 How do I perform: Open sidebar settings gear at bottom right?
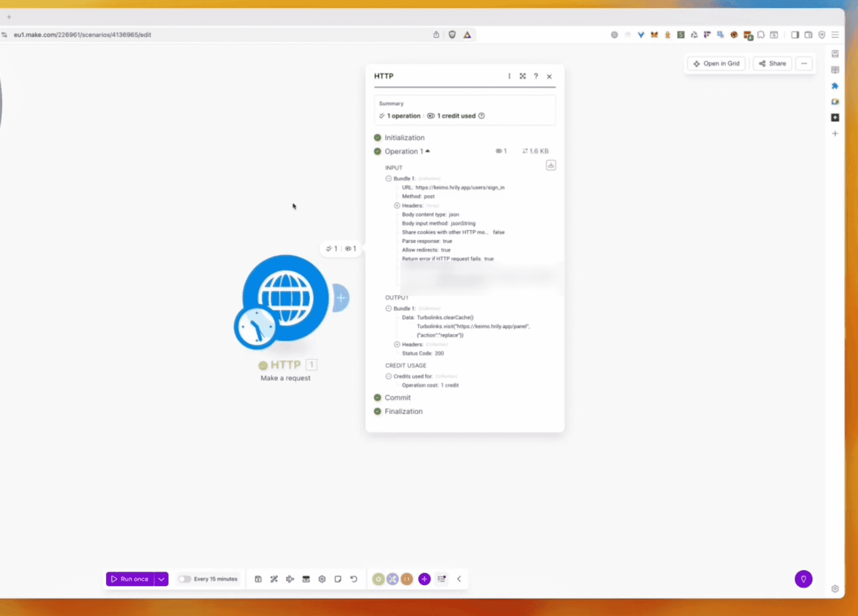tap(835, 589)
